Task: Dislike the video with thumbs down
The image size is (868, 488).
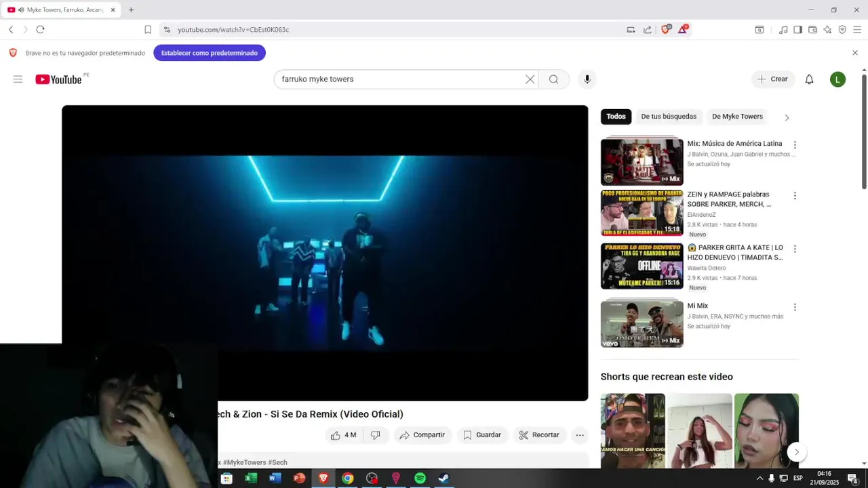Action: click(375, 435)
